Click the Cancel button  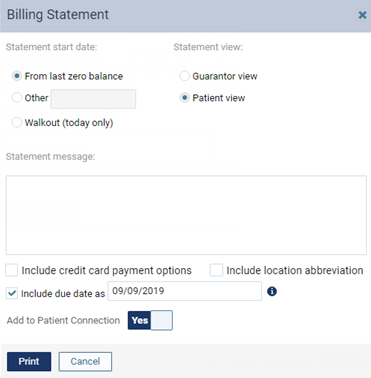(x=85, y=361)
